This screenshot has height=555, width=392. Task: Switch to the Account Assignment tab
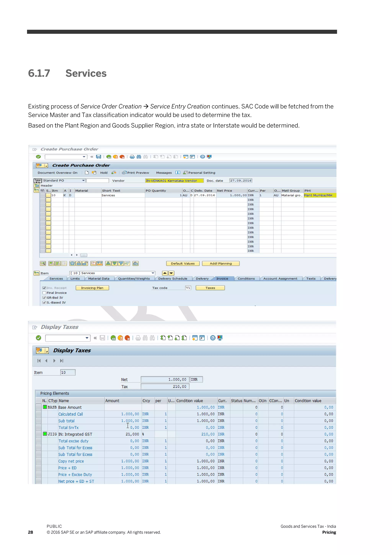point(280,279)
